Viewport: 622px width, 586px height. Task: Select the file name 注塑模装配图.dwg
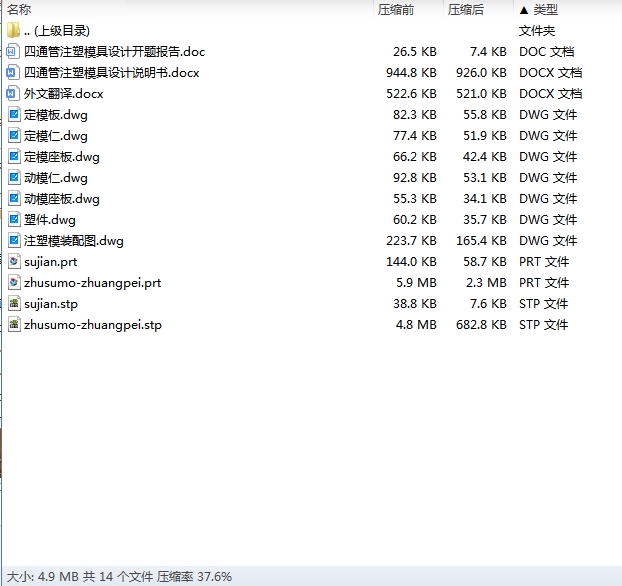point(73,241)
